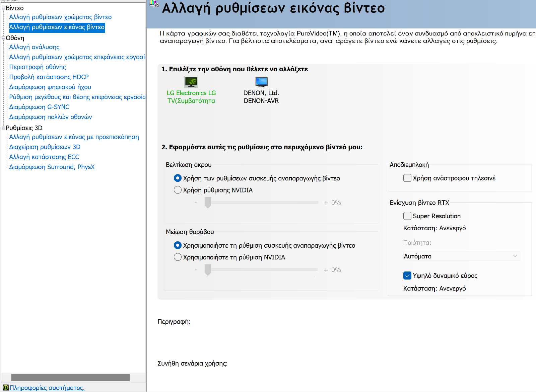The height and width of the screenshot is (392, 536).
Task: Select the DENON-AVR display icon
Action: 261,82
